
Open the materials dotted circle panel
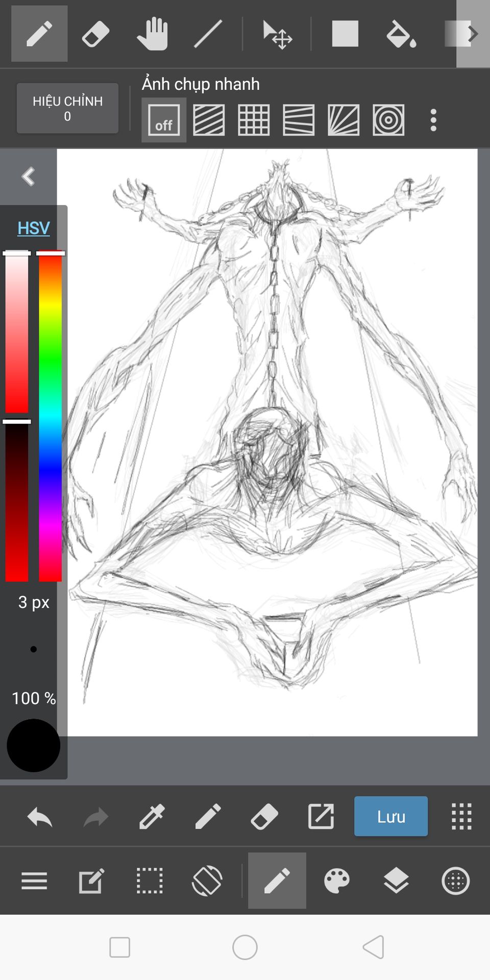(x=455, y=880)
